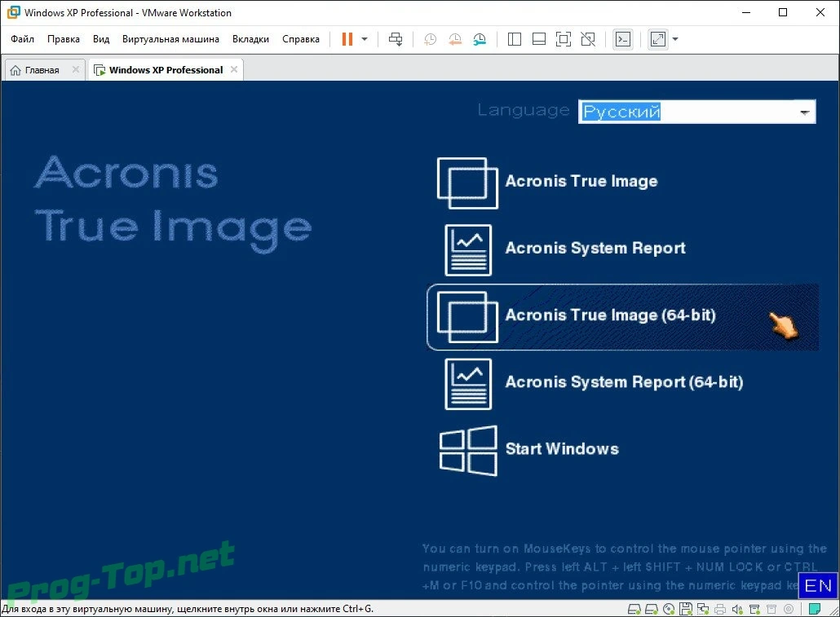
Task: Maximize the VMware Workstation window
Action: pyautogui.click(x=783, y=12)
